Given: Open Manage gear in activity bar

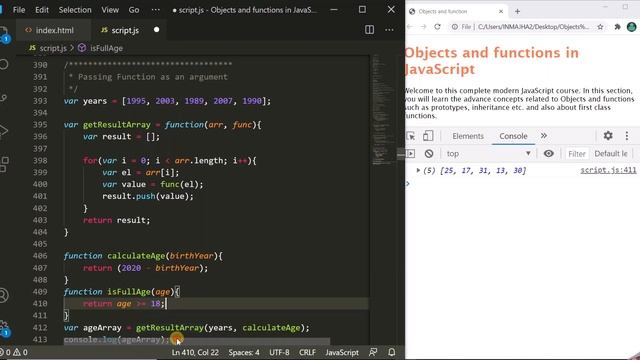Looking at the screenshot, I should pos(4,328).
